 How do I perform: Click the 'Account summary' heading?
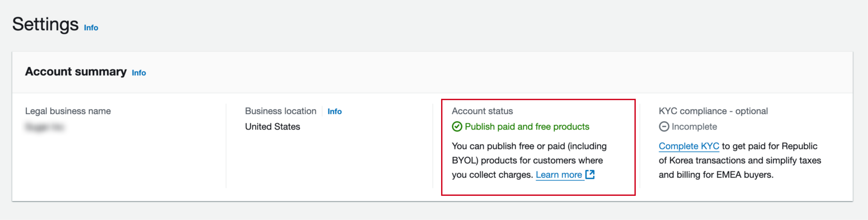[x=76, y=72]
